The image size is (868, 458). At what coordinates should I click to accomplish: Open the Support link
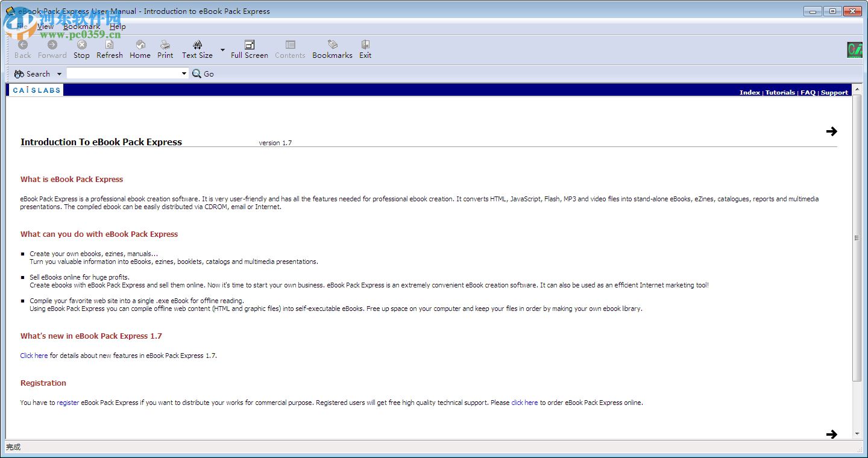pos(834,92)
